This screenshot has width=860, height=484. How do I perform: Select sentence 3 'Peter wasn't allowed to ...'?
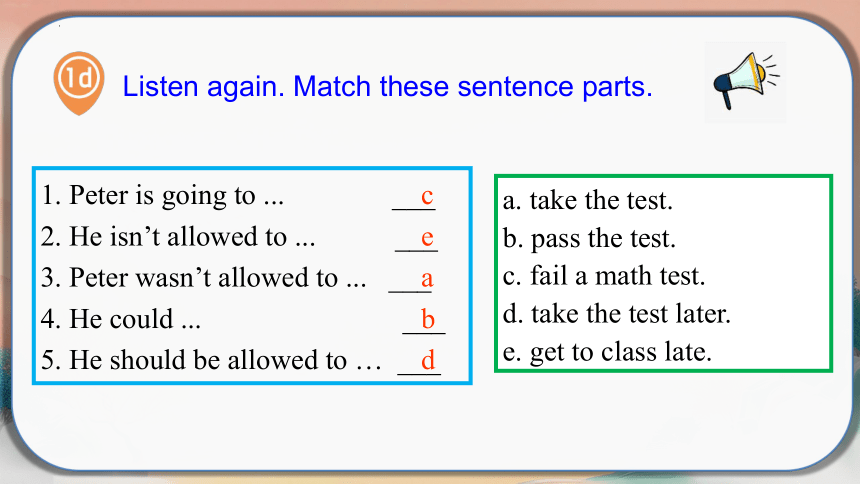[203, 278]
